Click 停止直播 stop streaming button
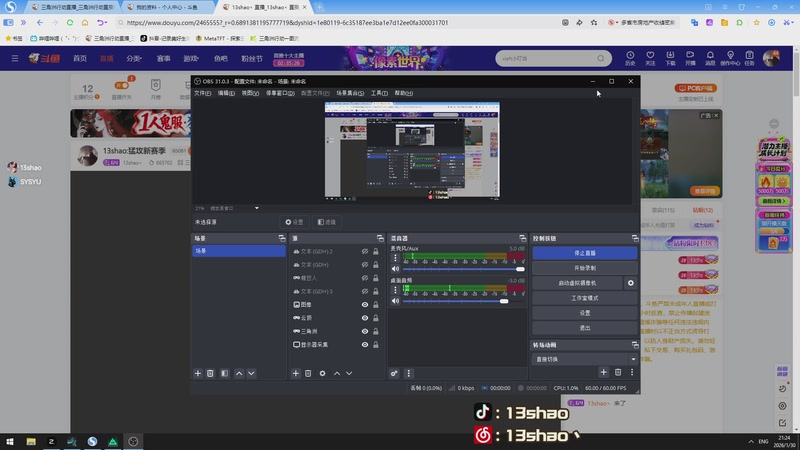The height and width of the screenshot is (450, 800). [x=585, y=253]
